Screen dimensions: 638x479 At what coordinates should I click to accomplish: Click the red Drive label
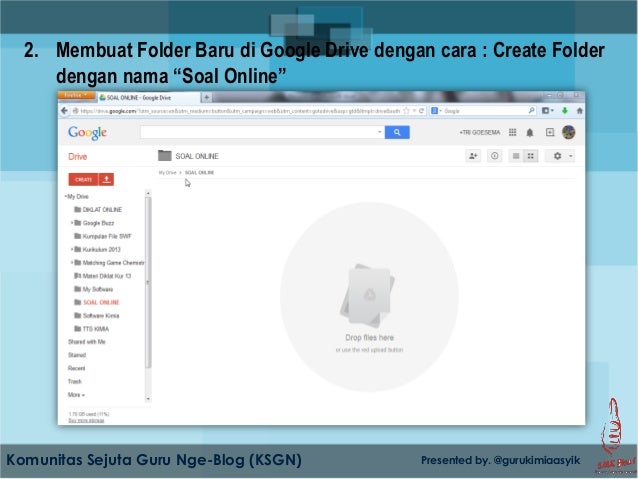pyautogui.click(x=78, y=157)
